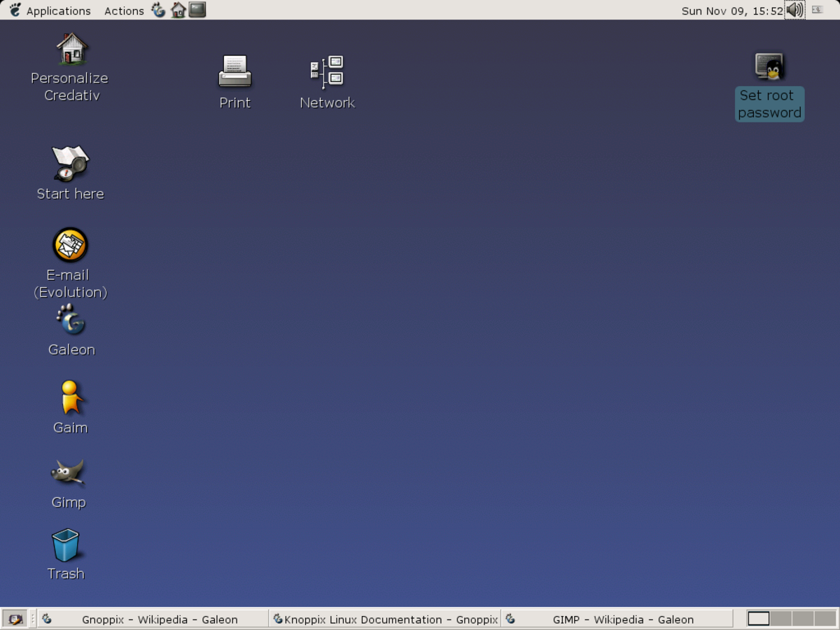The height and width of the screenshot is (630, 840).
Task: Open the Actions menu
Action: (124, 10)
